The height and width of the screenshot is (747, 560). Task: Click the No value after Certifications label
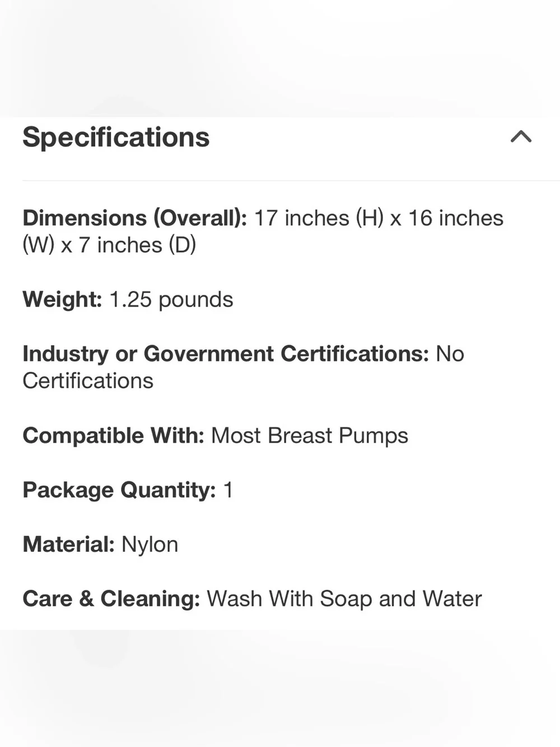pyautogui.click(x=450, y=354)
